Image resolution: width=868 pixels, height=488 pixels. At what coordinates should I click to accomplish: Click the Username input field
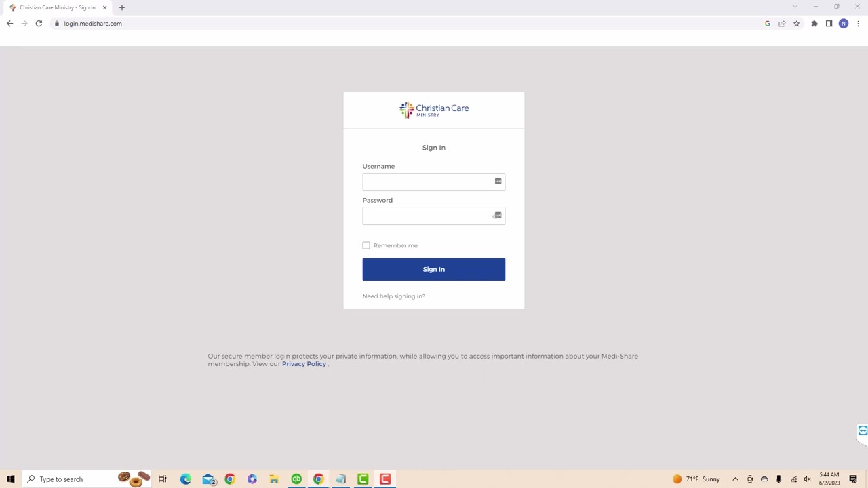click(x=434, y=182)
